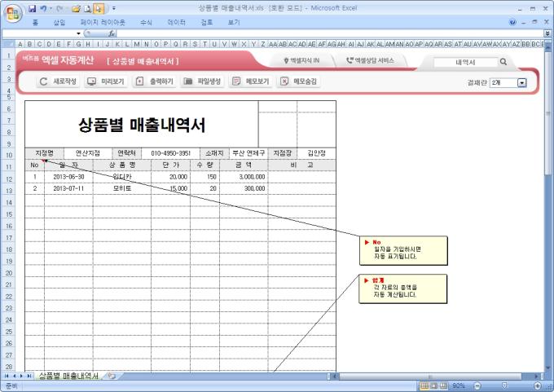Open the 검토 ribbon tab

(207, 22)
